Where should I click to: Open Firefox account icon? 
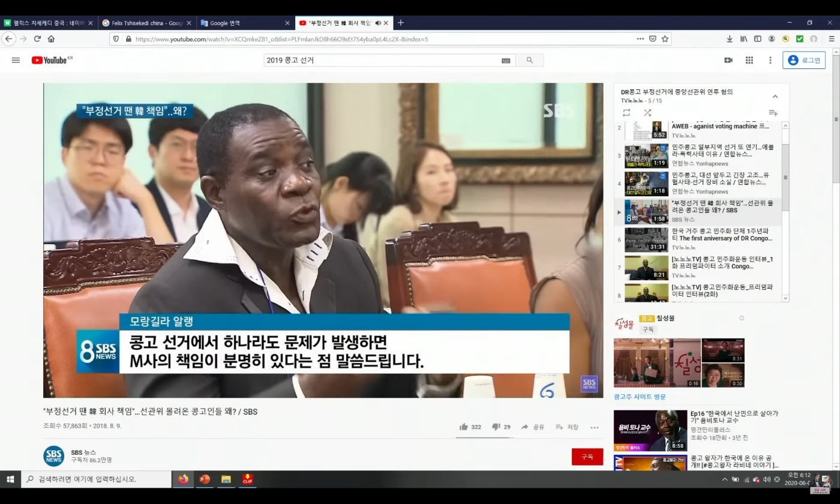point(772,39)
